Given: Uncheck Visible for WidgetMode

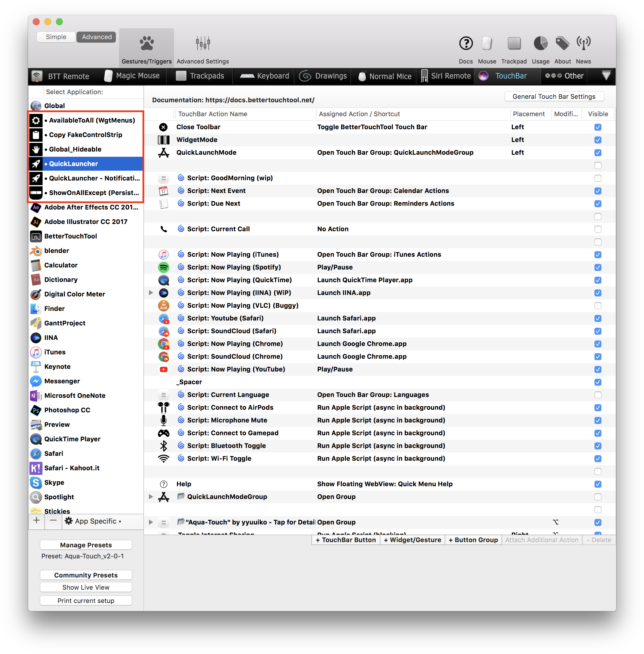Looking at the screenshot, I should tap(598, 140).
